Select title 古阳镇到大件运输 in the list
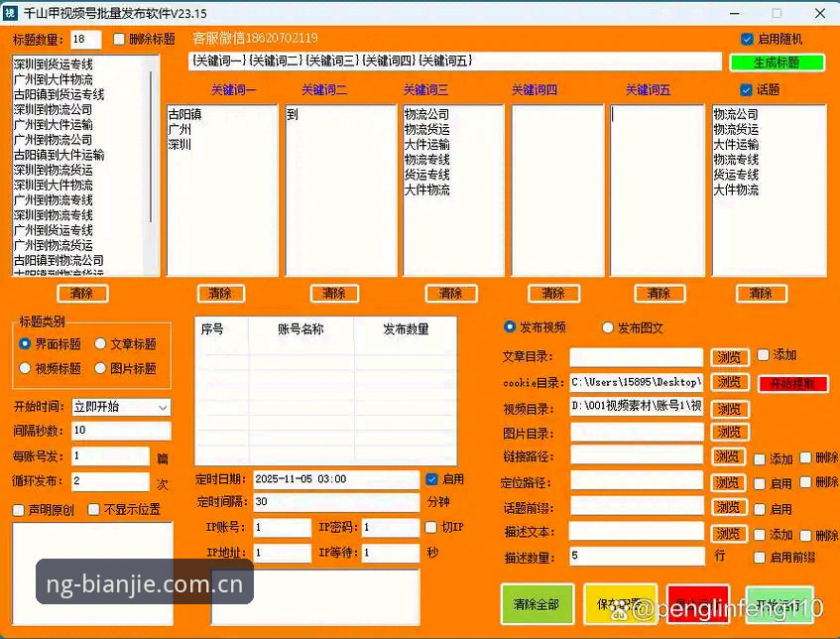The height and width of the screenshot is (639, 840). point(59,155)
